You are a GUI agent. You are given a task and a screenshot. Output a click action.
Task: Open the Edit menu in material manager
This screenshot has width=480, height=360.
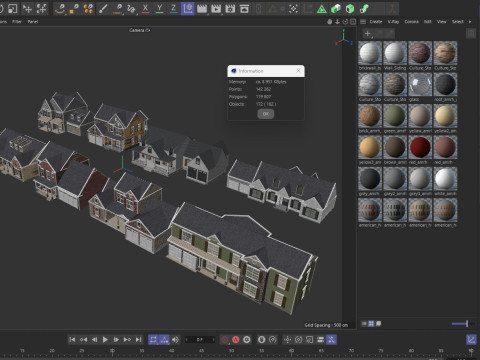pyautogui.click(x=428, y=22)
